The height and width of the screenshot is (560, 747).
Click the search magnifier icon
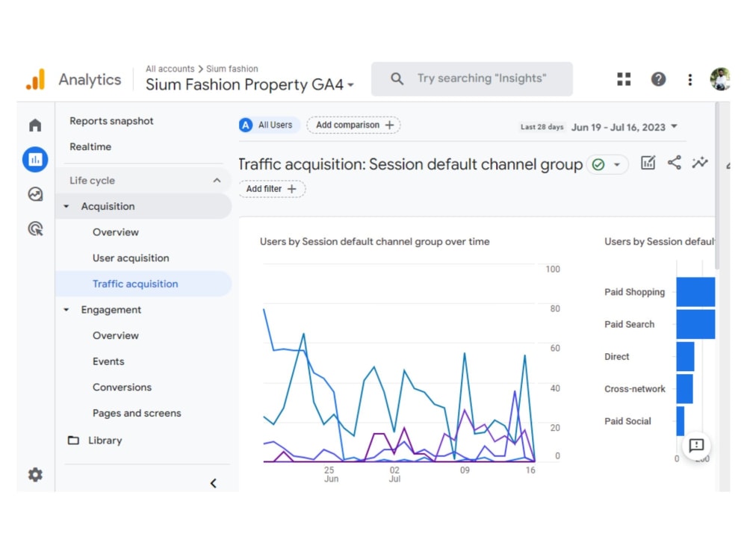click(397, 78)
